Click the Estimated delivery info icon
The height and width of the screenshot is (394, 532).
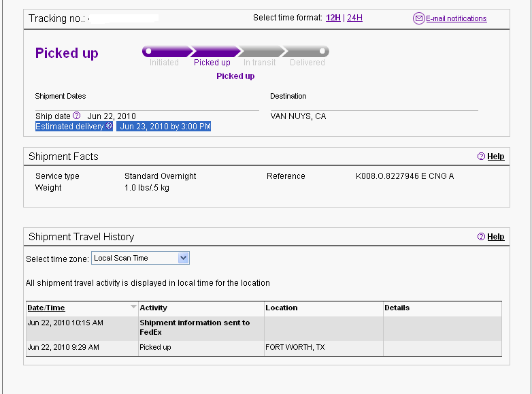click(109, 126)
